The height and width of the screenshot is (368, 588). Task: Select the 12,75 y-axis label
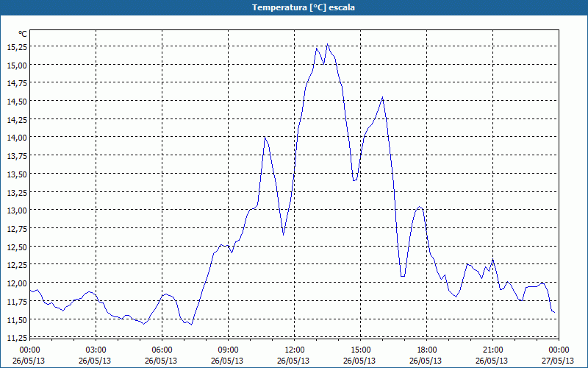(x=17, y=229)
